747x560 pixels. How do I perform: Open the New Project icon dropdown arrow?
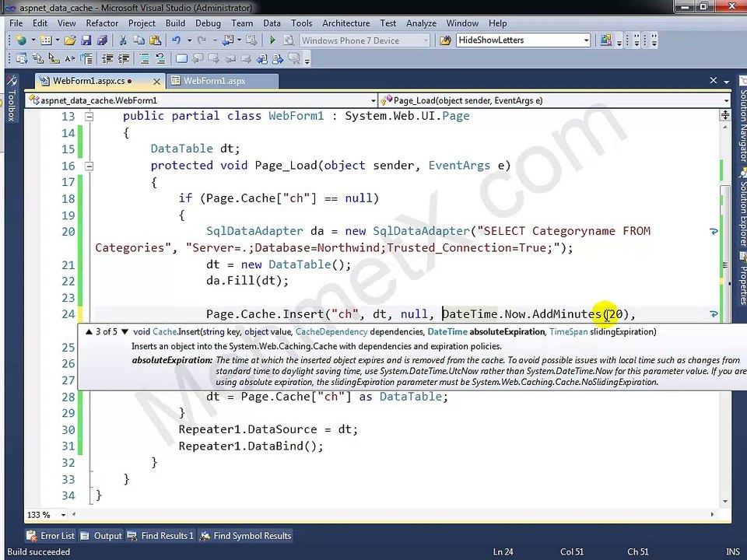point(33,40)
